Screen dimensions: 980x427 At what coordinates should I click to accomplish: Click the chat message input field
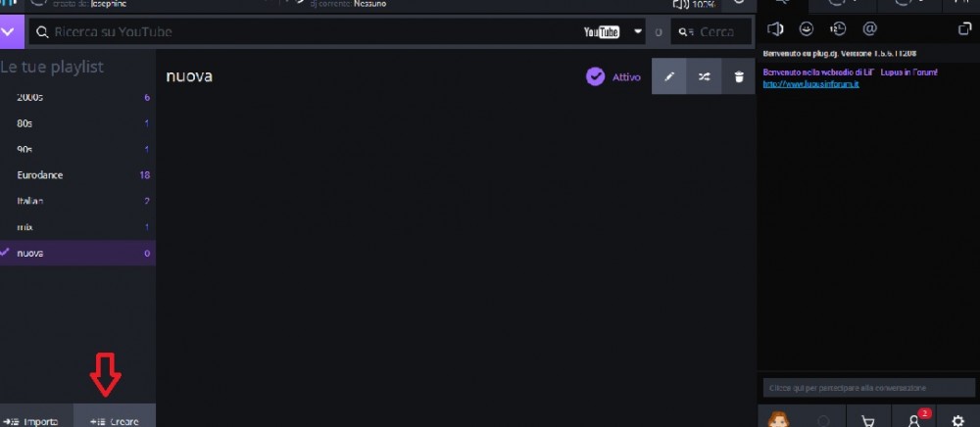(x=868, y=388)
